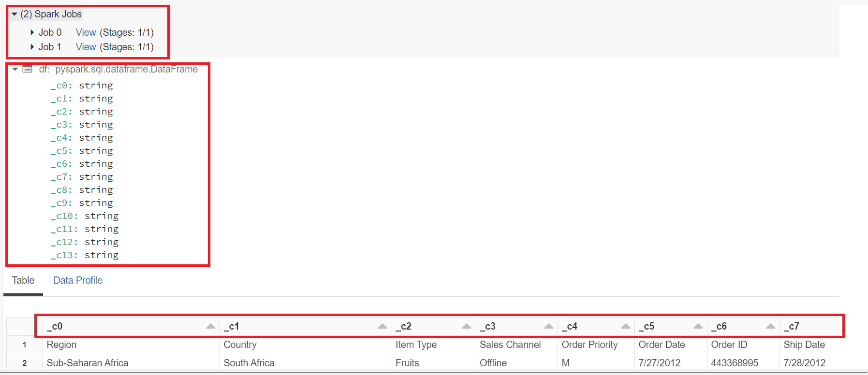The image size is (868, 375).
Task: Click the sort arrow in _c4 column
Action: coord(625,327)
